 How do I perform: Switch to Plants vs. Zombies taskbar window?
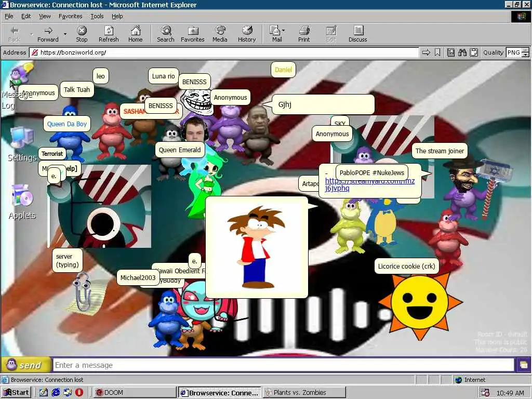[x=304, y=393]
